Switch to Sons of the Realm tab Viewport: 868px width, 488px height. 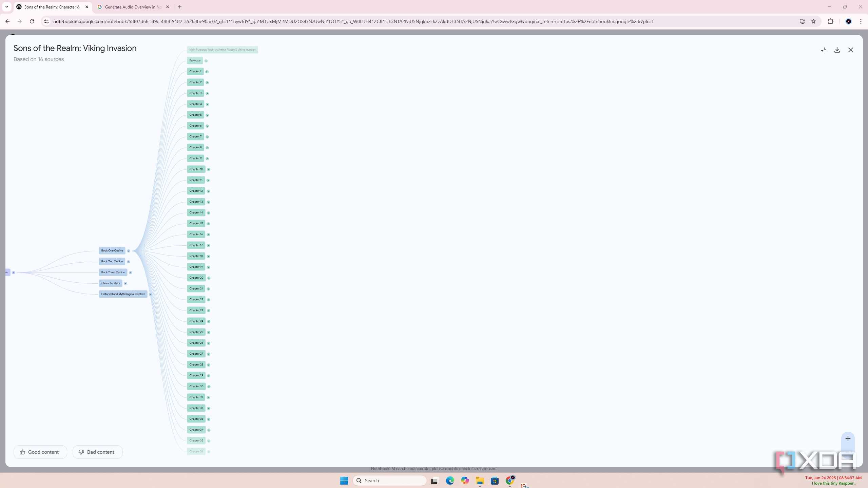point(52,7)
